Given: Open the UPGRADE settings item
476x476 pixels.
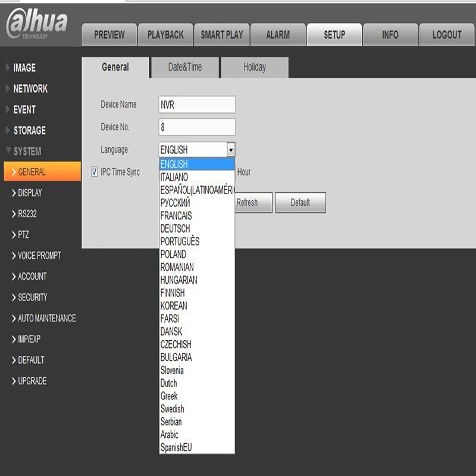Looking at the screenshot, I should [32, 381].
